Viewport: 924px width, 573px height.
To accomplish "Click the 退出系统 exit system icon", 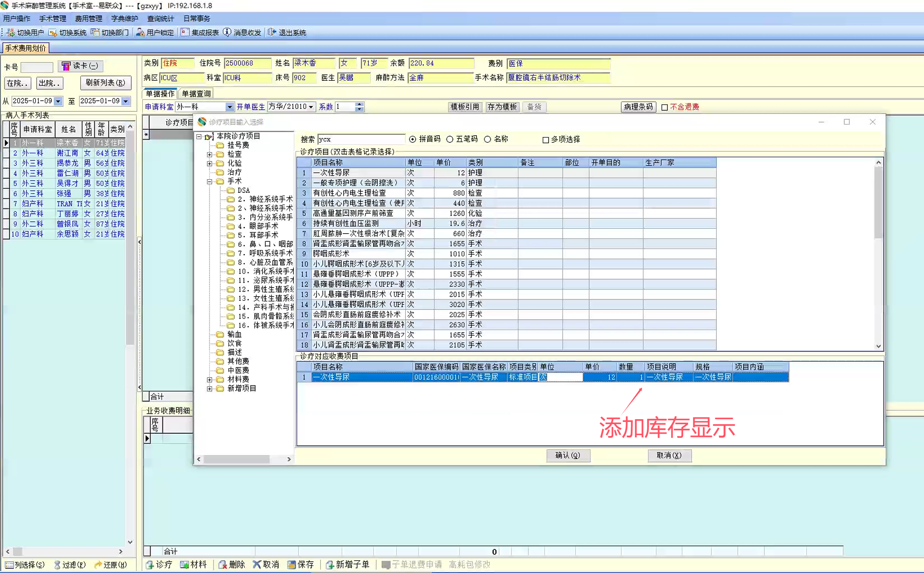I will click(272, 33).
